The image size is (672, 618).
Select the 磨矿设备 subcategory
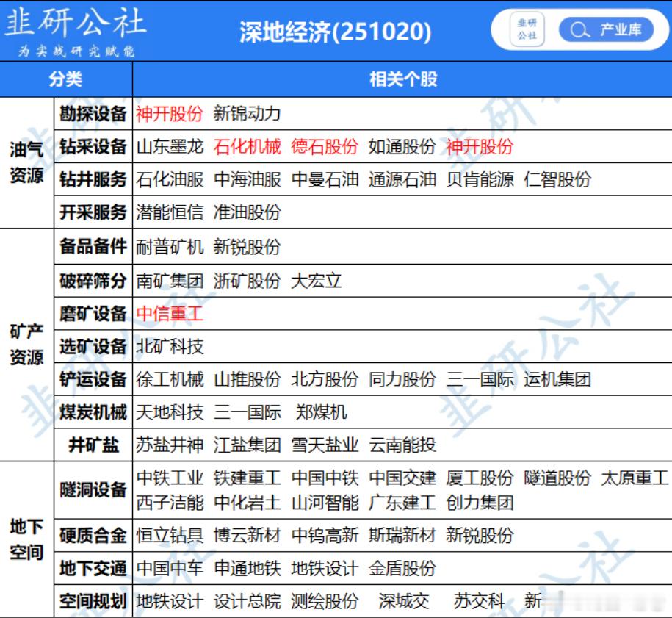point(93,314)
